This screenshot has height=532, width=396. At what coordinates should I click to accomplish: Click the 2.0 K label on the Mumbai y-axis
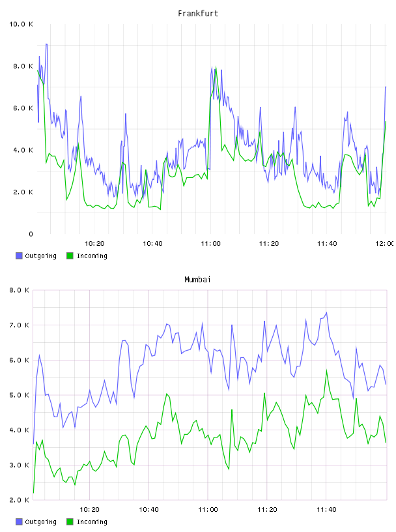19,500
